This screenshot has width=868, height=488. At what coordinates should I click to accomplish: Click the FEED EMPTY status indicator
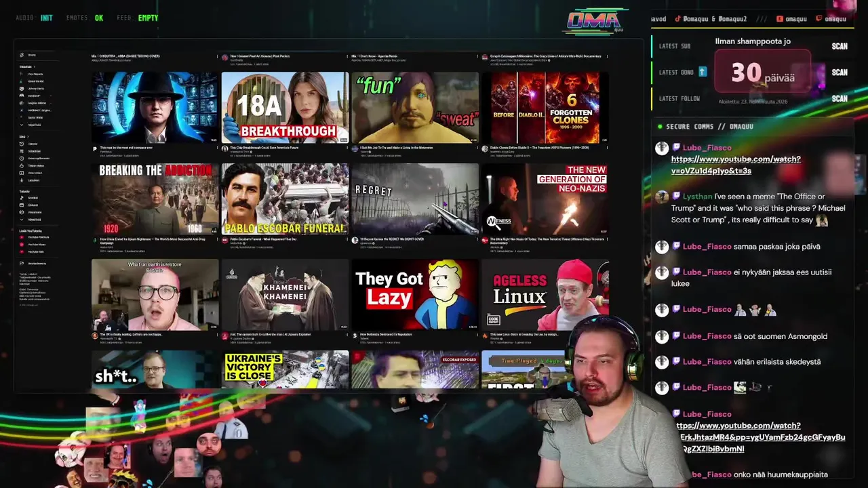click(x=137, y=18)
